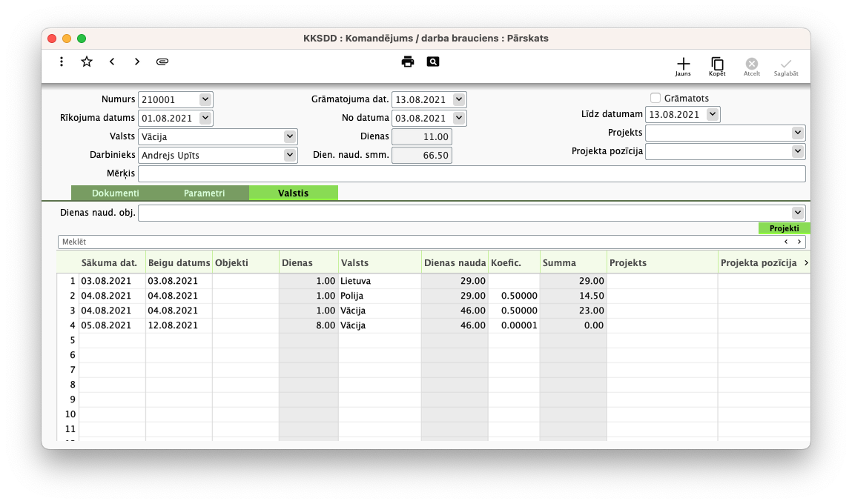Image resolution: width=852 pixels, height=504 pixels.
Task: Click the Dienas nauda column header
Action: tap(455, 263)
